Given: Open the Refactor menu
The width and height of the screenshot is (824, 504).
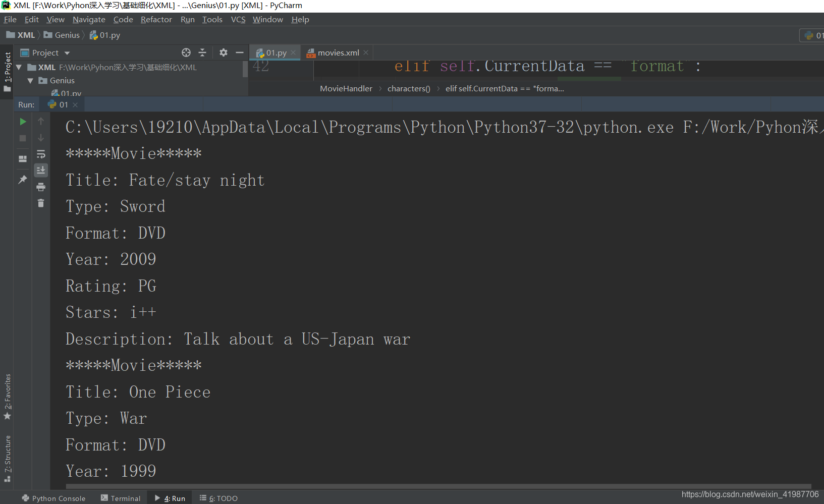Looking at the screenshot, I should tap(156, 19).
